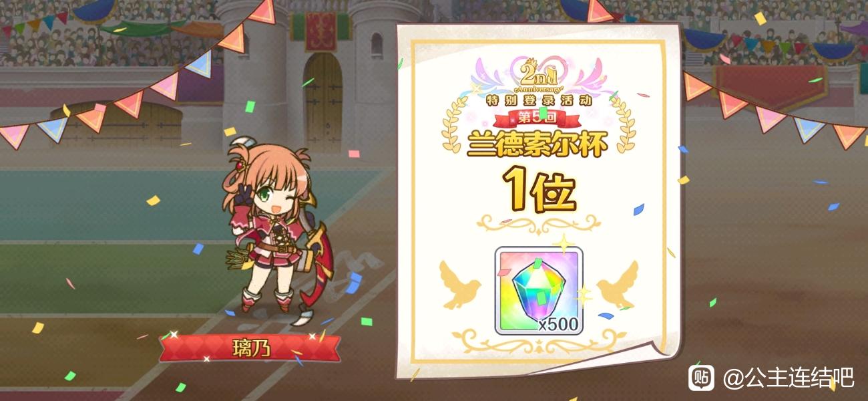Tap the rainbow jewel reward icon
Viewport: 868px width, 401px height.
click(539, 291)
